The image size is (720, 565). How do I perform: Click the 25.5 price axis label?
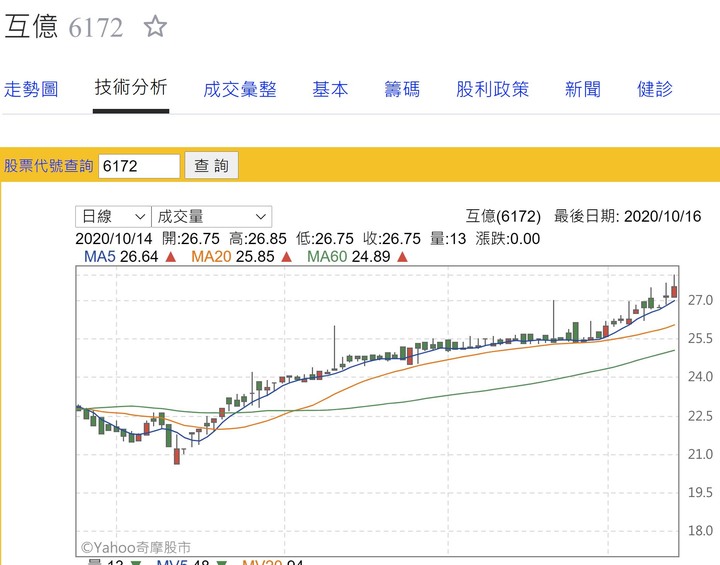click(700, 339)
